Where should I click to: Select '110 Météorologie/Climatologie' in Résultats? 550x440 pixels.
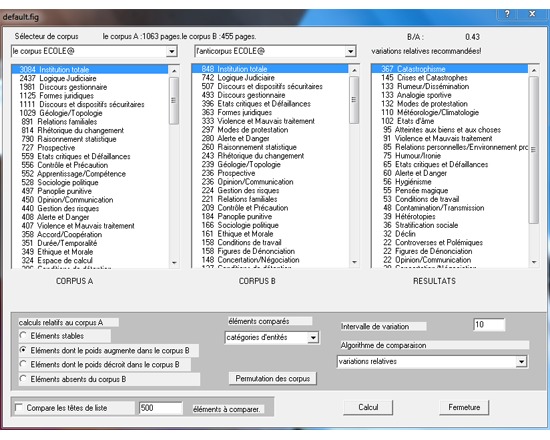[450, 112]
